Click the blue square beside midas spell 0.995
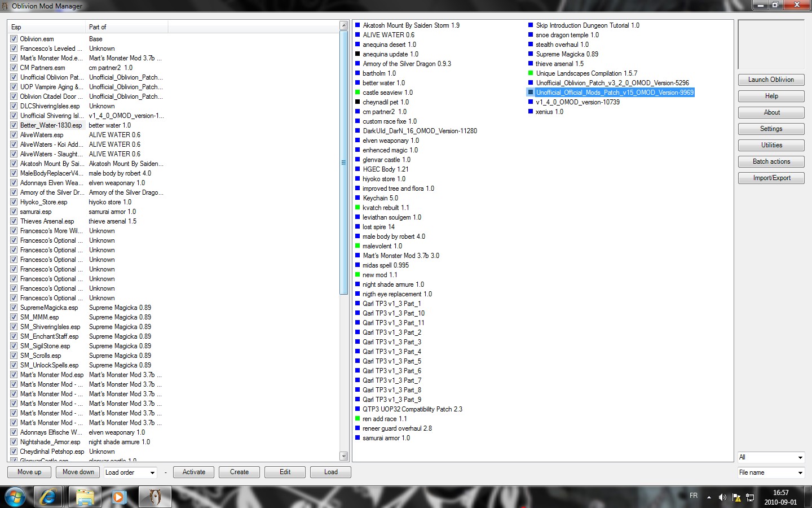This screenshot has width=812, height=508. click(358, 265)
